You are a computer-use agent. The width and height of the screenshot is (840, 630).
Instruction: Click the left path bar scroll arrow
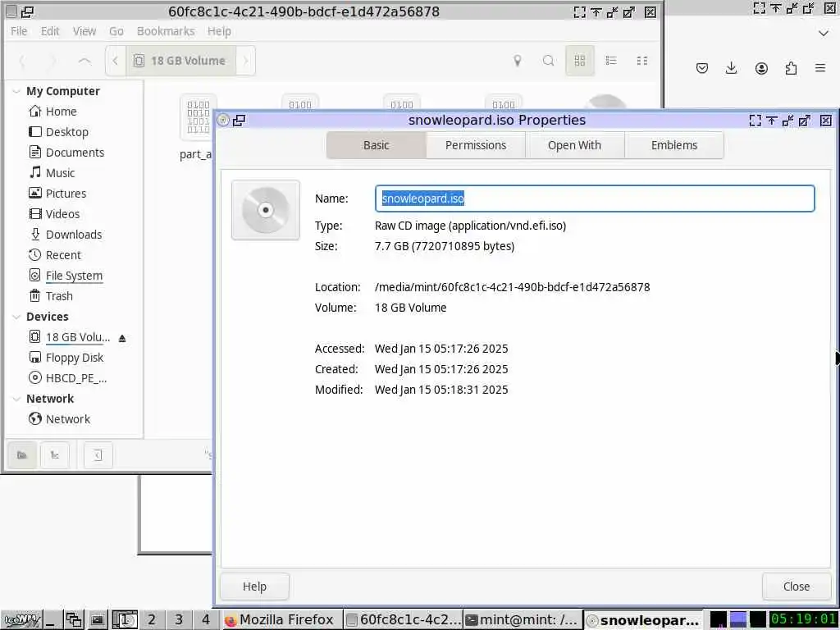pyautogui.click(x=115, y=61)
